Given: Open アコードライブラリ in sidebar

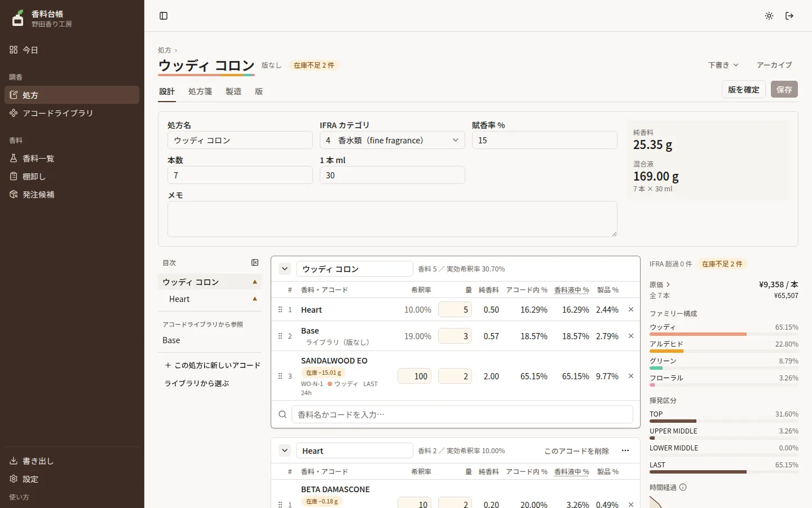Looking at the screenshot, I should click(x=72, y=113).
